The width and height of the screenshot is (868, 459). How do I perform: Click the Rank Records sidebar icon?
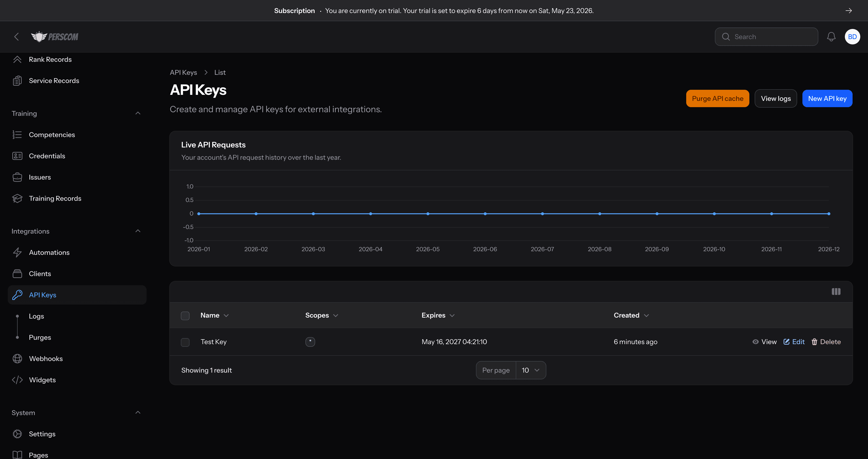pos(17,59)
